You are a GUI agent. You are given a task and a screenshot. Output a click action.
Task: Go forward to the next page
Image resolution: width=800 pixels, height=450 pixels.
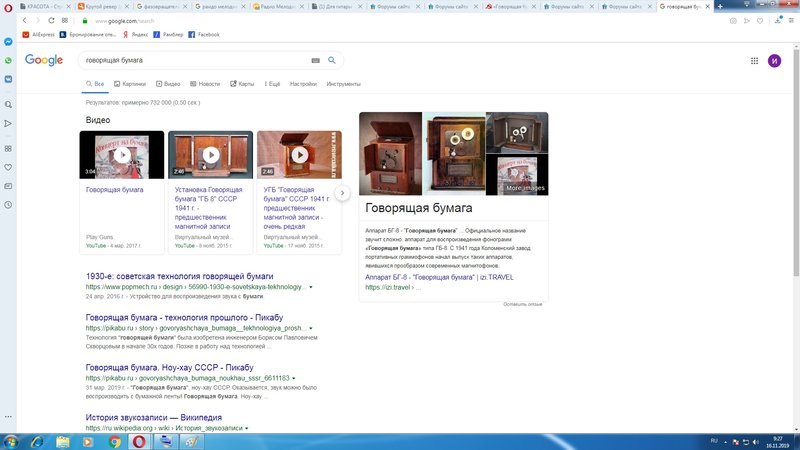[x=37, y=20]
